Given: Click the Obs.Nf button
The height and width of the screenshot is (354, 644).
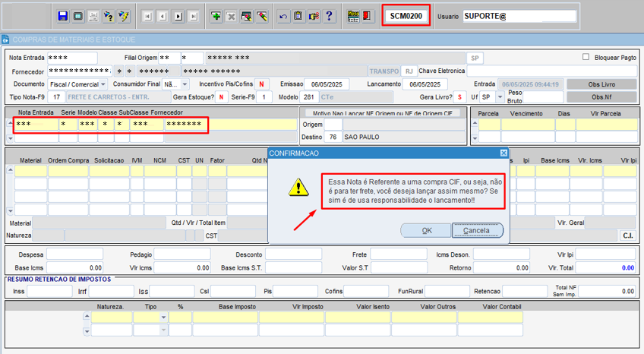Looking at the screenshot, I should 601,97.
